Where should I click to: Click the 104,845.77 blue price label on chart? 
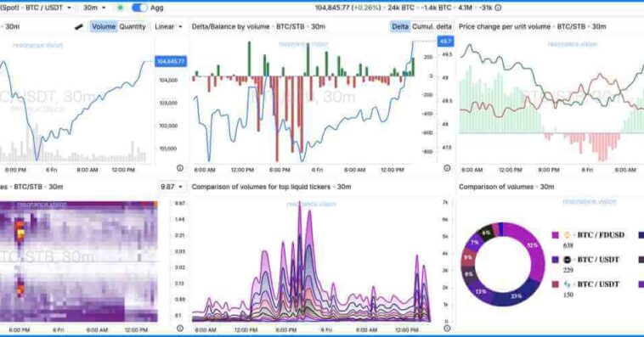171,62
